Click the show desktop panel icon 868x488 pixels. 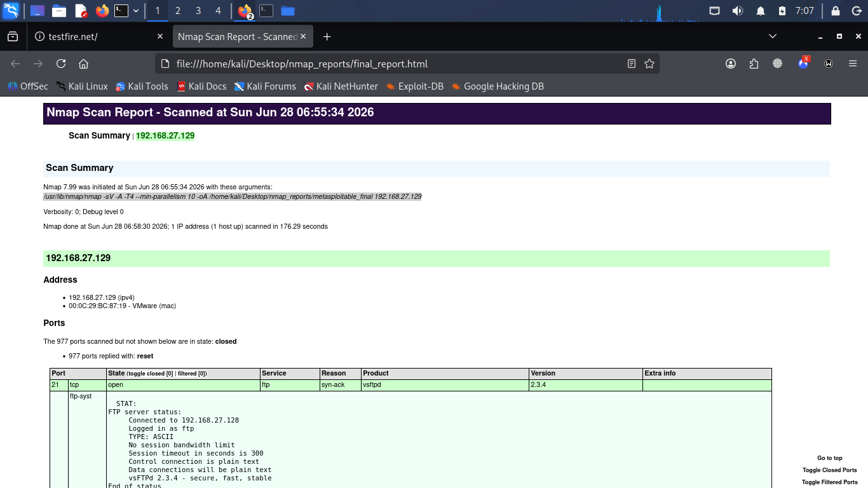point(37,11)
